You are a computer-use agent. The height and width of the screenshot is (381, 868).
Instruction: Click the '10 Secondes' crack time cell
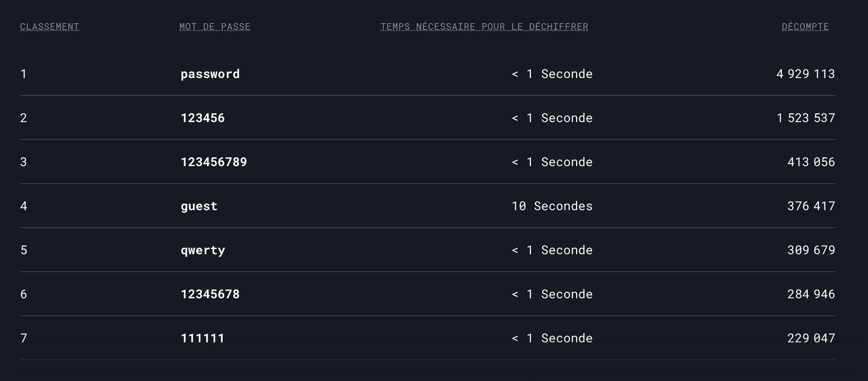[552, 206]
